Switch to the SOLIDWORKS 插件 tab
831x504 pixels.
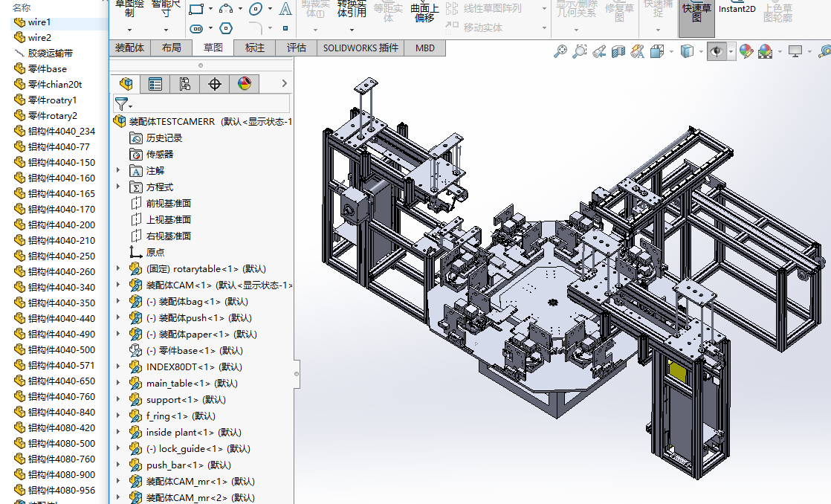(360, 48)
